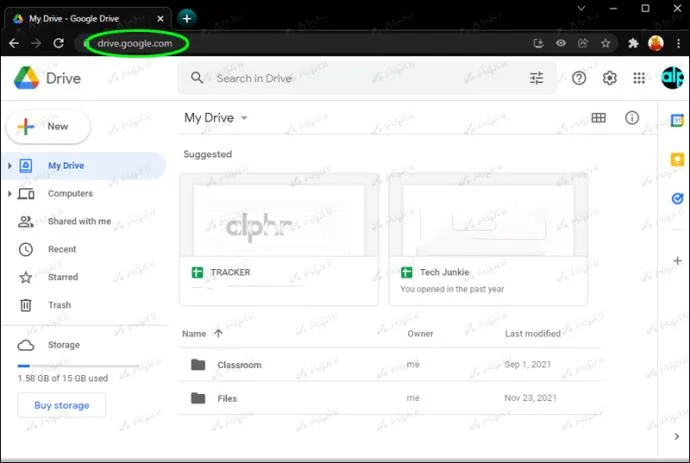Screen dimensions: 690x463
Task: Click the address bar URL
Action: 135,43
